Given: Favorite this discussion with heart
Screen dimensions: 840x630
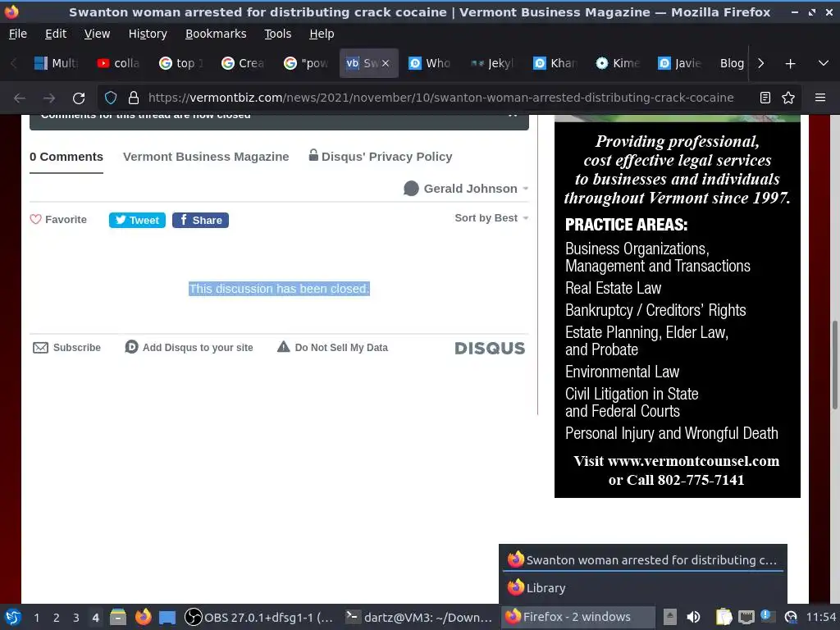Looking at the screenshot, I should (x=58, y=220).
